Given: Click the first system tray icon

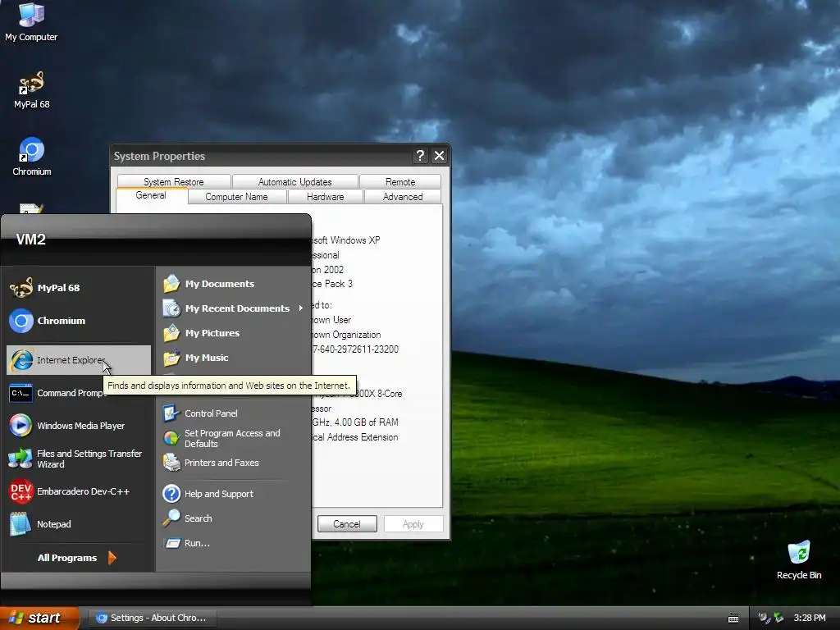Looking at the screenshot, I should (764, 618).
